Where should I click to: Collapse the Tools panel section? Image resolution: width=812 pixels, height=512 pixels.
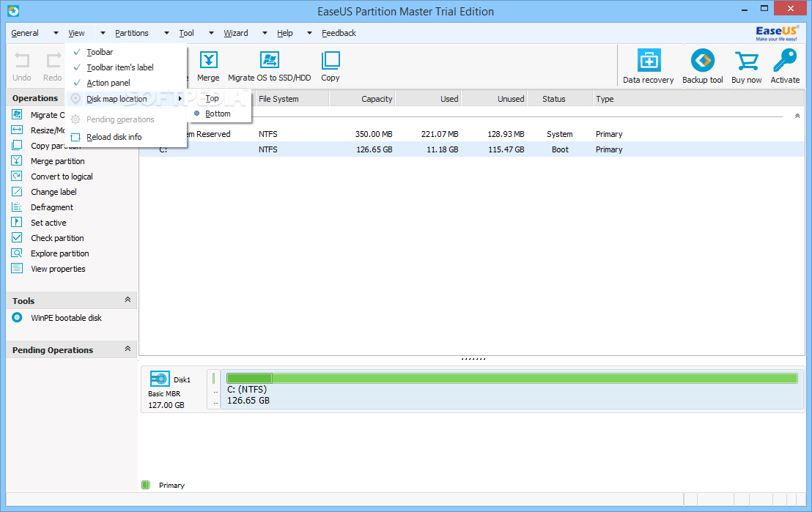(128, 300)
